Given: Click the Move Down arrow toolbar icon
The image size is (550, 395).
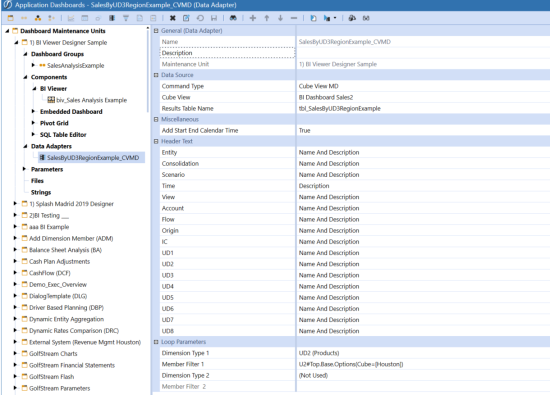Looking at the screenshot, I should click(280, 18).
